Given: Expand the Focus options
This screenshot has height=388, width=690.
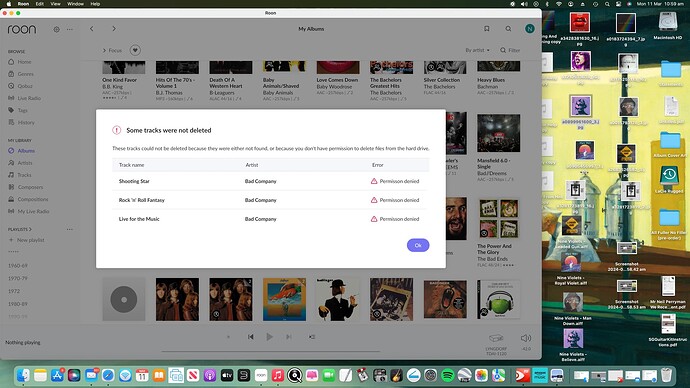Looking at the screenshot, I should pyautogui.click(x=112, y=50).
